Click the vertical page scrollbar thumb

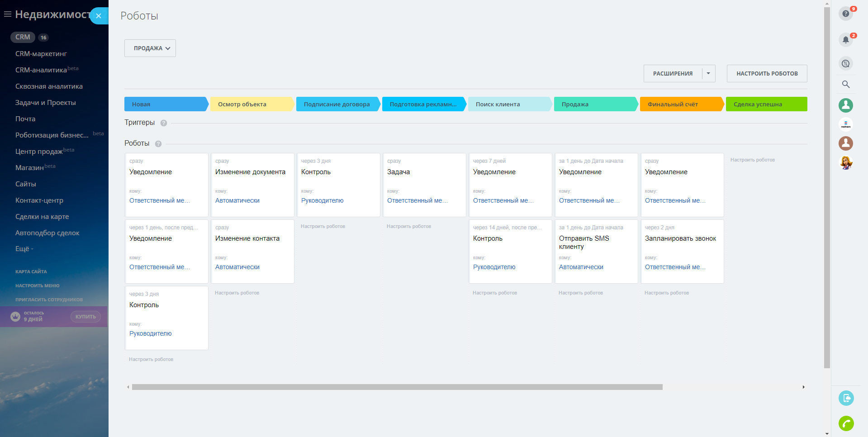pyautogui.click(x=827, y=188)
